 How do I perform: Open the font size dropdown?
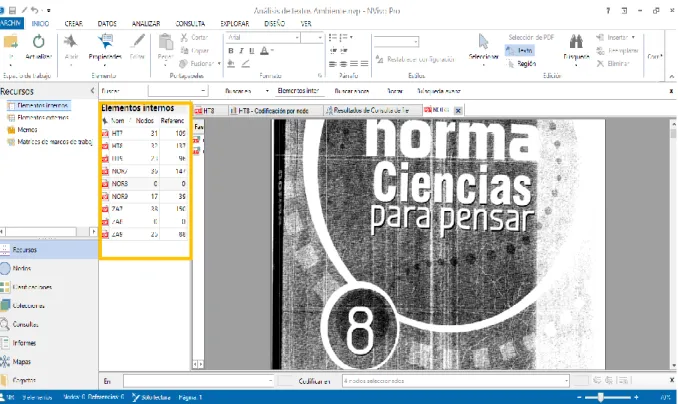(x=320, y=38)
